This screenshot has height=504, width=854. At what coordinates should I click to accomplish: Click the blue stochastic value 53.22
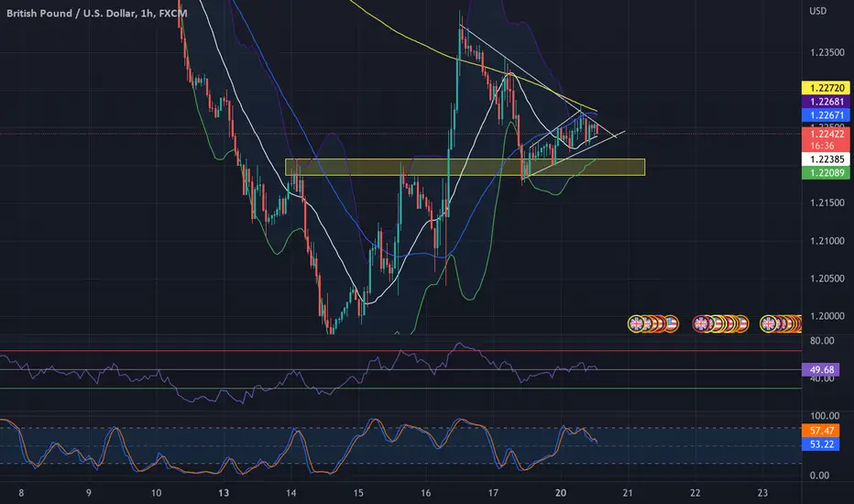pos(821,444)
